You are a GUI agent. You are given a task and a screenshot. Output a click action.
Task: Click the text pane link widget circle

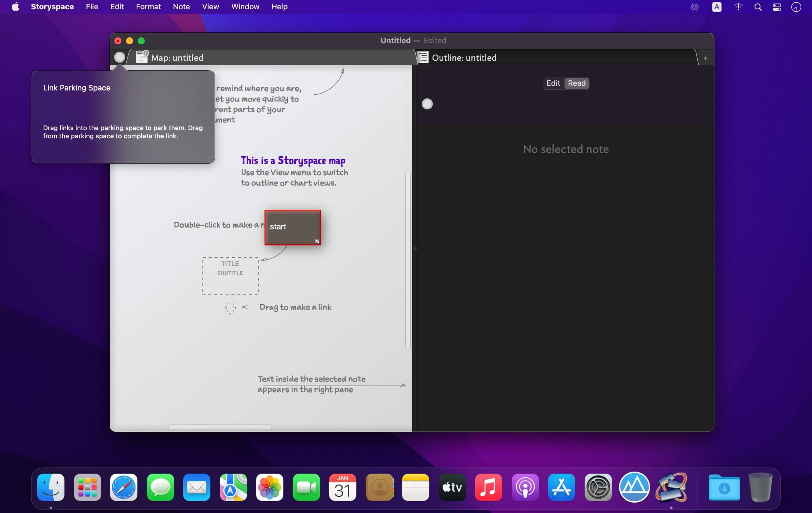click(x=427, y=104)
